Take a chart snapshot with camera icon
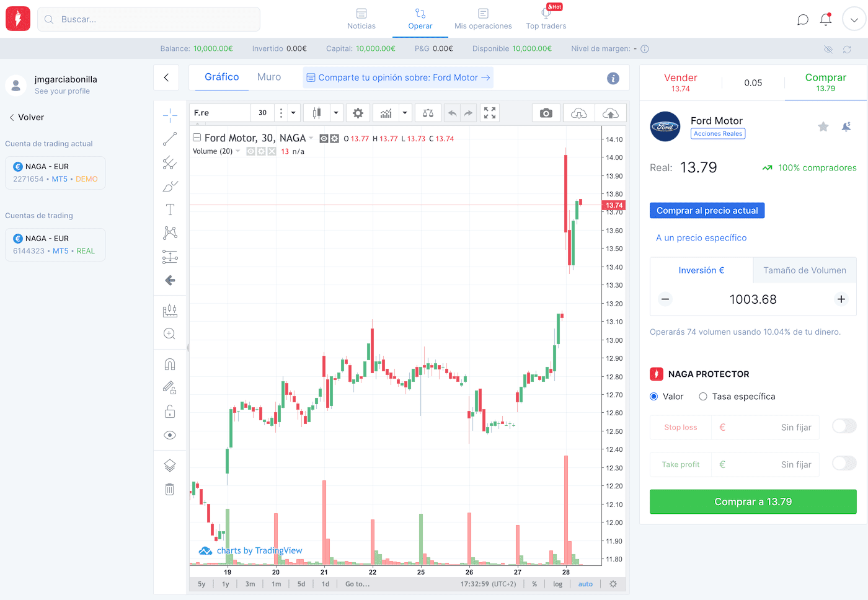The height and width of the screenshot is (600, 868). click(x=546, y=113)
